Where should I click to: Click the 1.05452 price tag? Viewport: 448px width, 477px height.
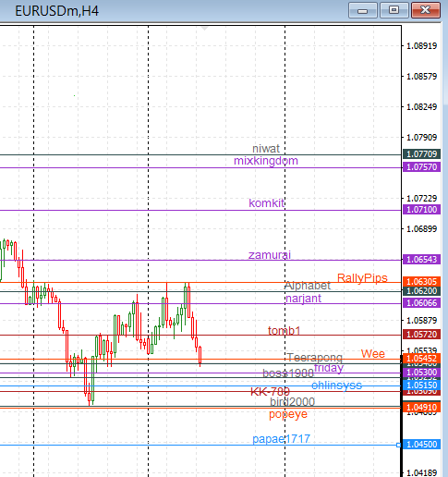point(421,359)
